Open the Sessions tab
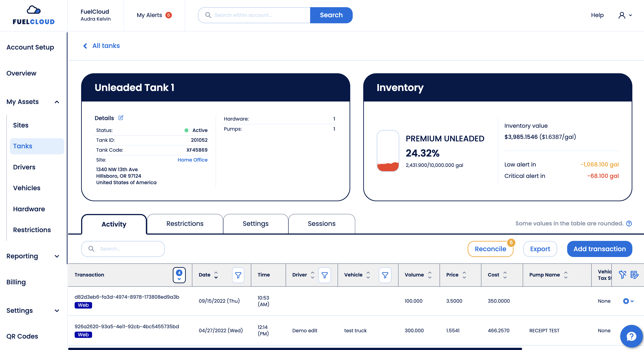 pos(322,223)
